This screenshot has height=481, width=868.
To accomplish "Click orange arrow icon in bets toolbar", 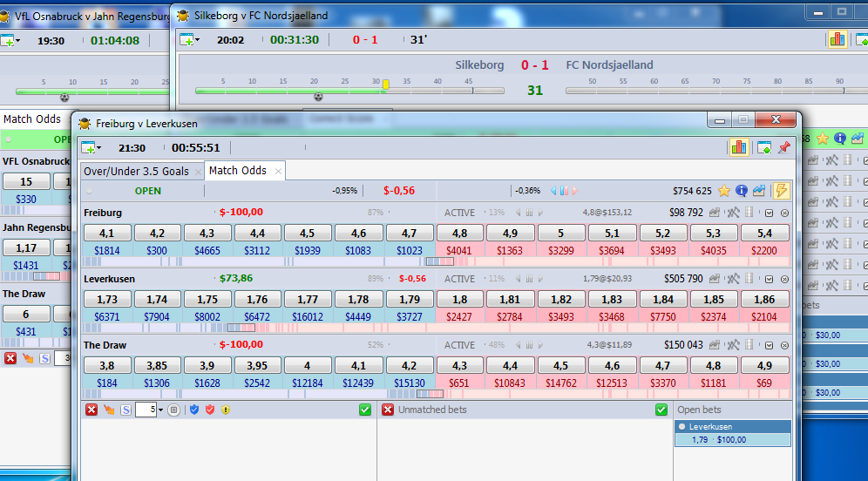I will click(109, 410).
